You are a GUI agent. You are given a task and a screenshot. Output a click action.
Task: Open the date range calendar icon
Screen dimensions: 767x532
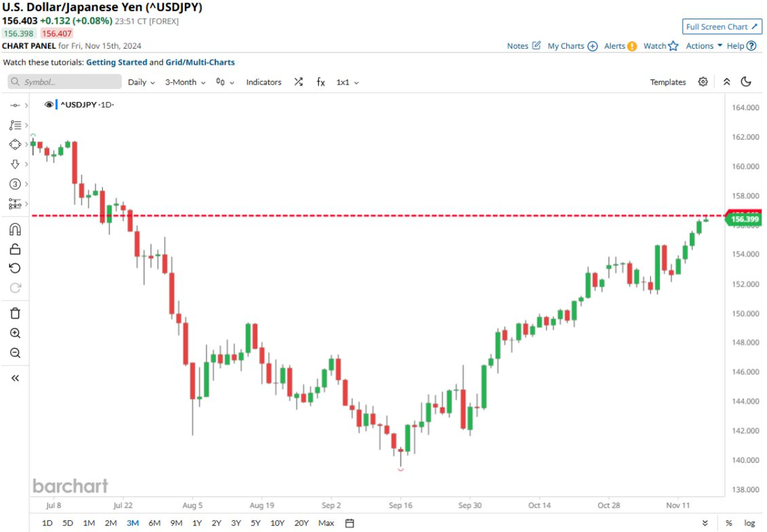[350, 523]
